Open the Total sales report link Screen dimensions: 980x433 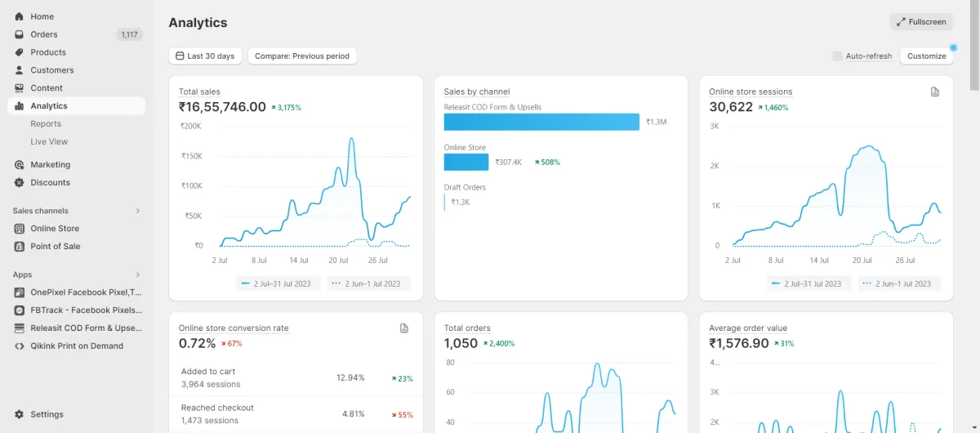tap(199, 92)
